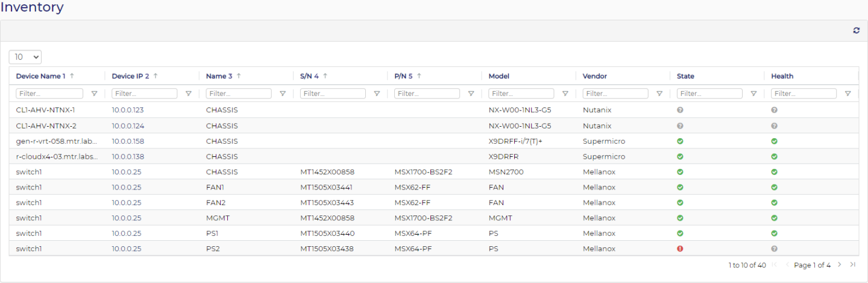Click the Name column filter input field

(239, 94)
